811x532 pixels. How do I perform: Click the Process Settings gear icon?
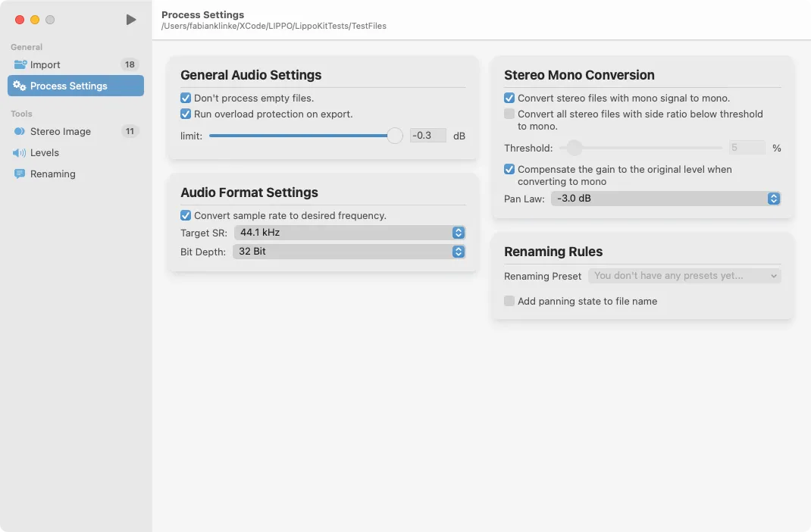pos(18,86)
